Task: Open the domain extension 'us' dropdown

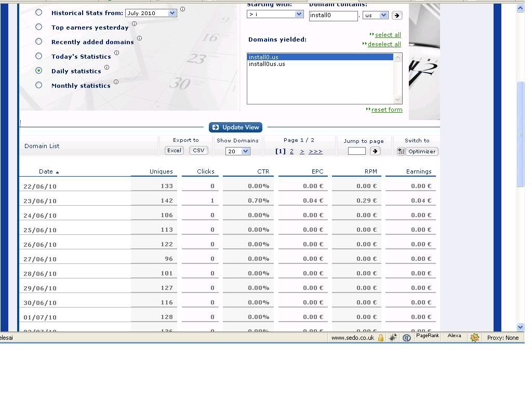Action: pos(383,15)
